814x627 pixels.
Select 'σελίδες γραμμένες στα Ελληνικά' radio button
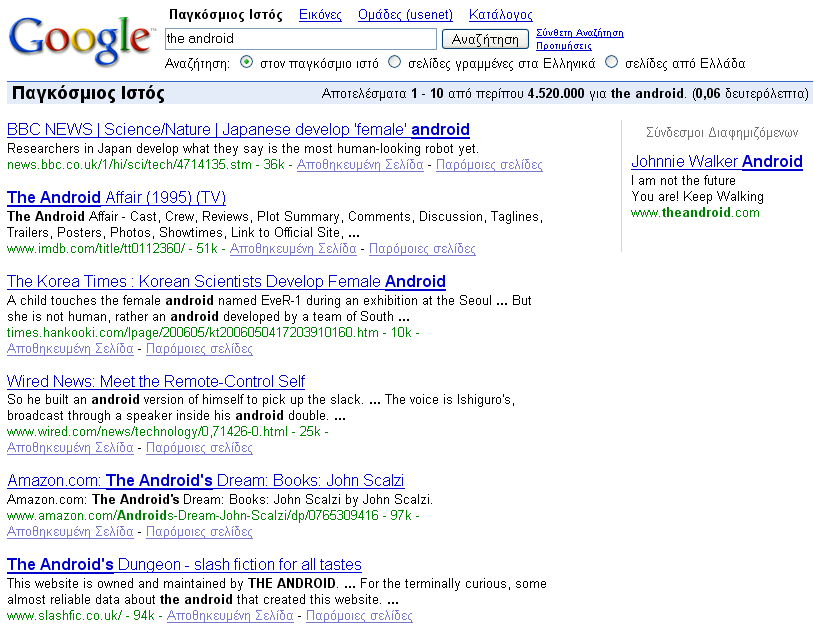395,63
